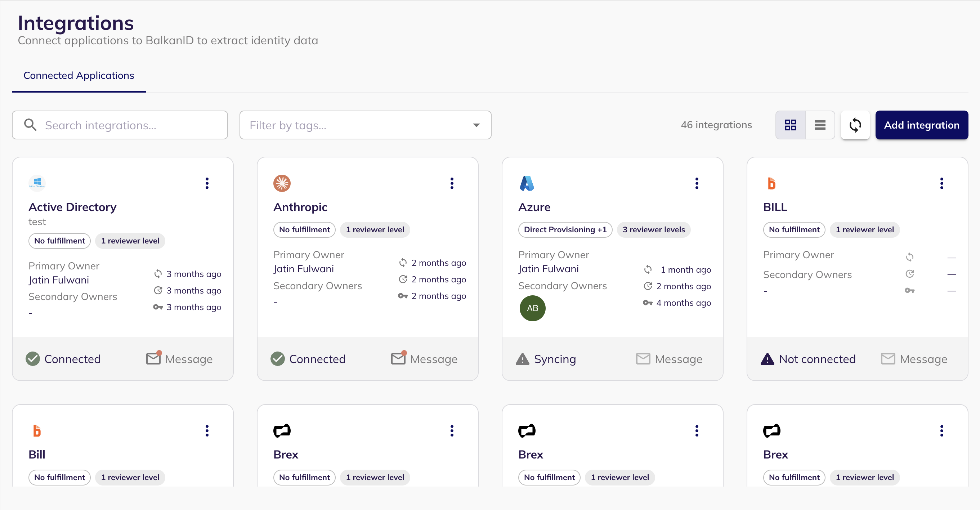Open the Active Directory card title
The image size is (980, 510).
(72, 207)
